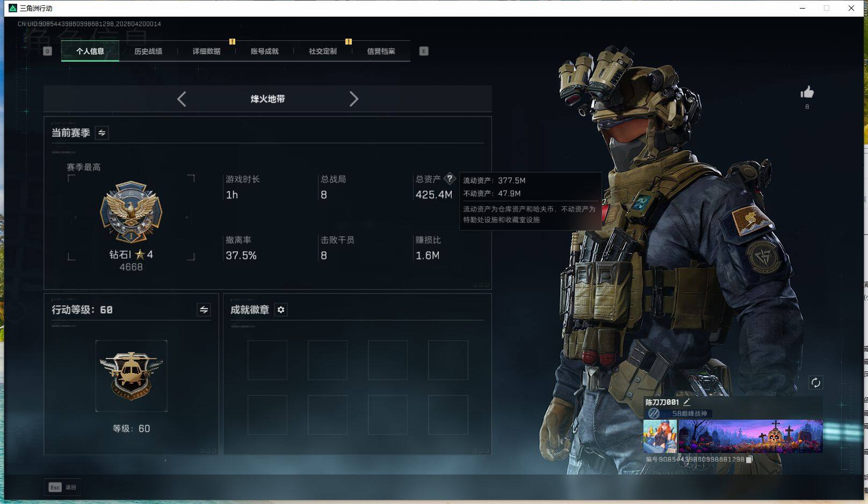Open the 详细数据 tab
The height and width of the screenshot is (504, 868).
click(206, 51)
